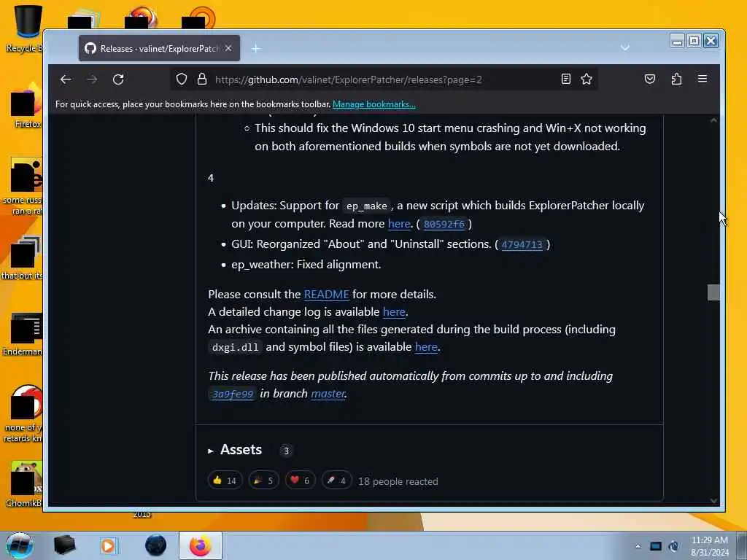The width and height of the screenshot is (747, 560).
Task: Open the Firefox desktop shortcut
Action: click(x=27, y=107)
